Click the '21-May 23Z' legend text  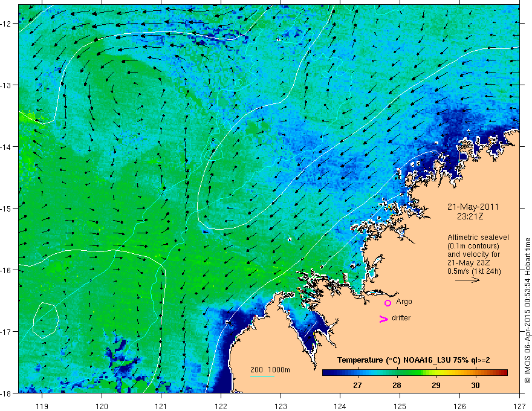click(x=469, y=263)
